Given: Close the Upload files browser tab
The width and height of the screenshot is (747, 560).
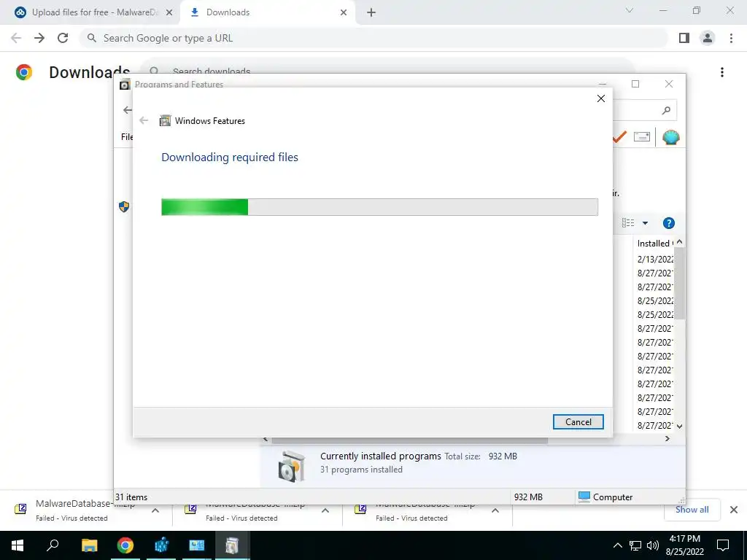Looking at the screenshot, I should point(169,13).
